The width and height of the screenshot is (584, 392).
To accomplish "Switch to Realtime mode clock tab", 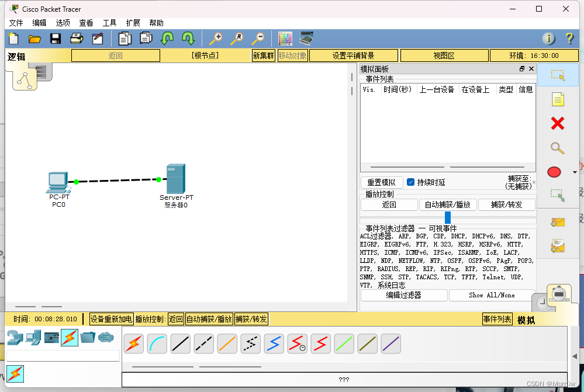I will tap(544, 303).
